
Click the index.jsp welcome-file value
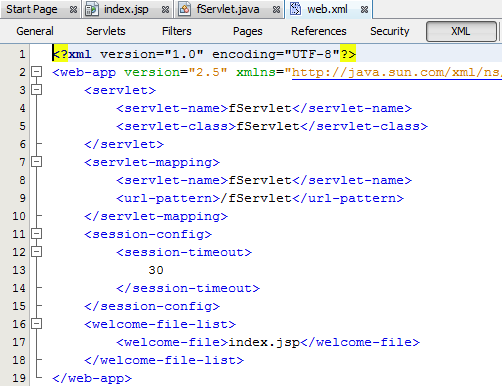point(264,342)
